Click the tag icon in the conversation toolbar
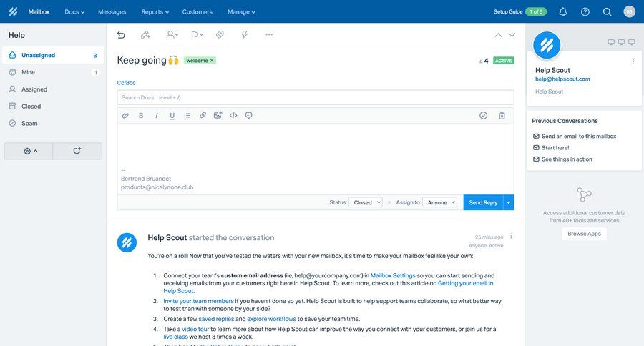The image size is (644, 346). pyautogui.click(x=220, y=35)
